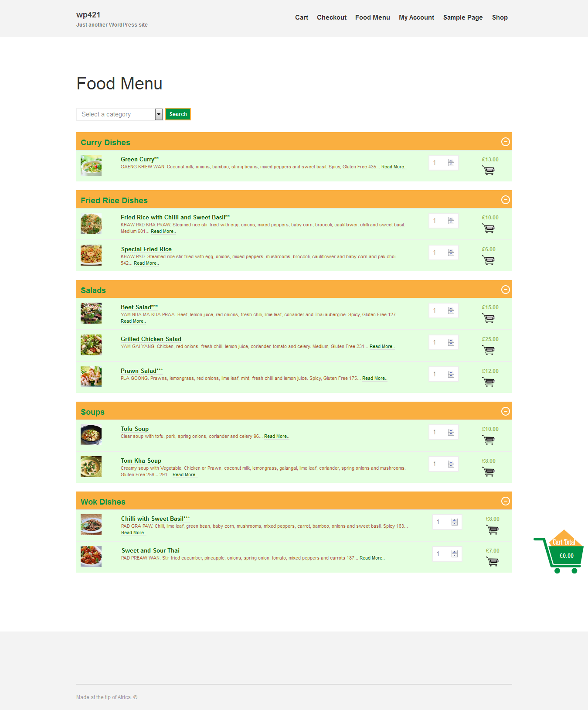Viewport: 588px width, 710px height.
Task: Open the Cart Total widget
Action: pyautogui.click(x=564, y=556)
